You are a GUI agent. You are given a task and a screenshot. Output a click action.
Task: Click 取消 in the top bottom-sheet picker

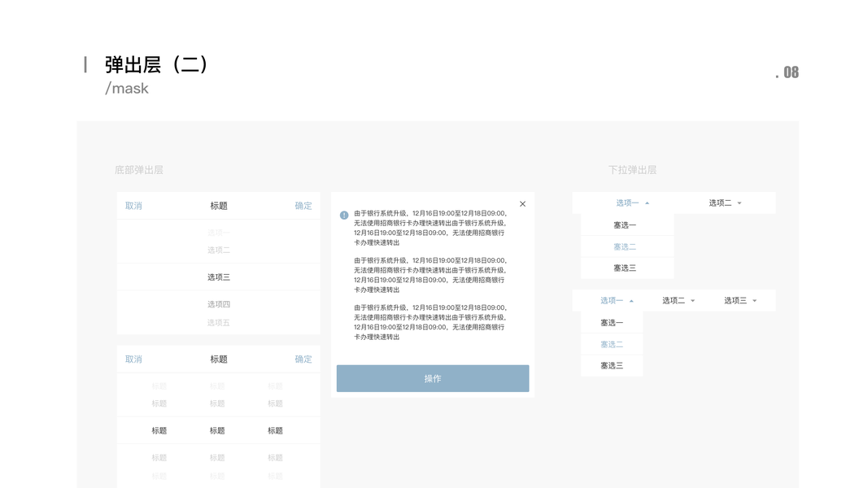point(133,206)
